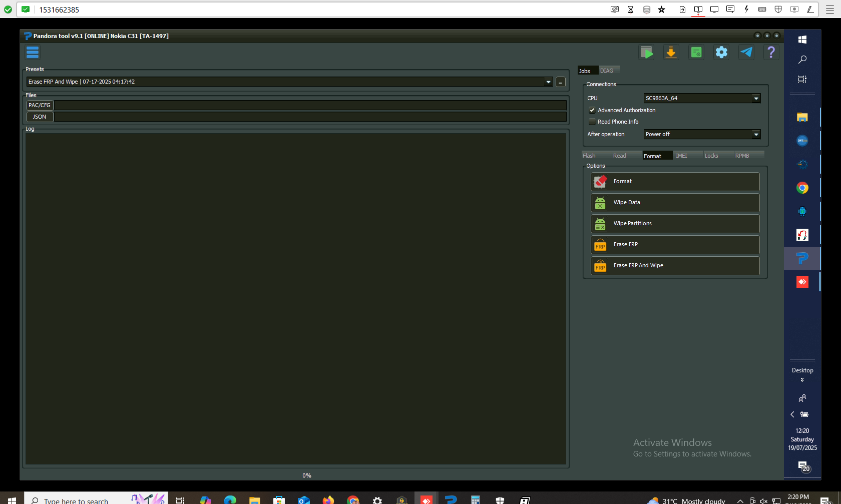This screenshot has width=841, height=504.
Task: Open Firefox in the bottom taskbar
Action: (328, 499)
